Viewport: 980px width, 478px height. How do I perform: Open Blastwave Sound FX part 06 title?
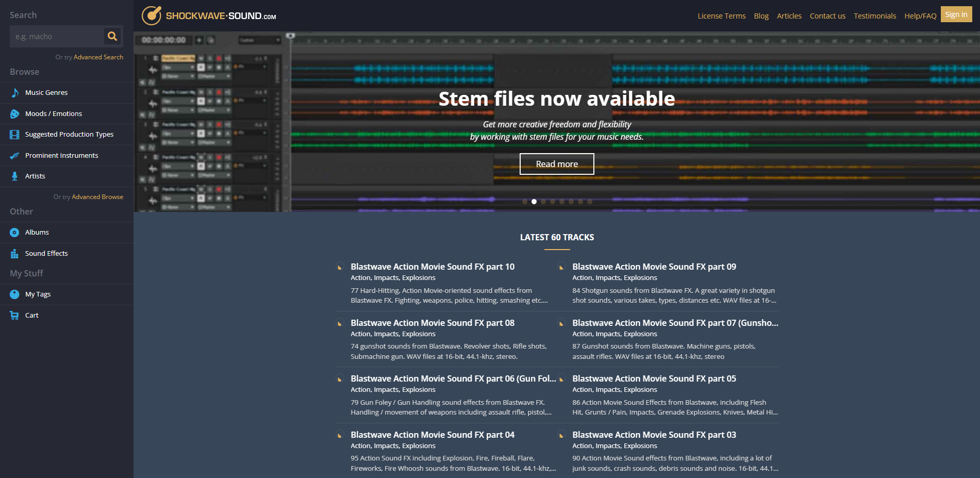(x=454, y=378)
